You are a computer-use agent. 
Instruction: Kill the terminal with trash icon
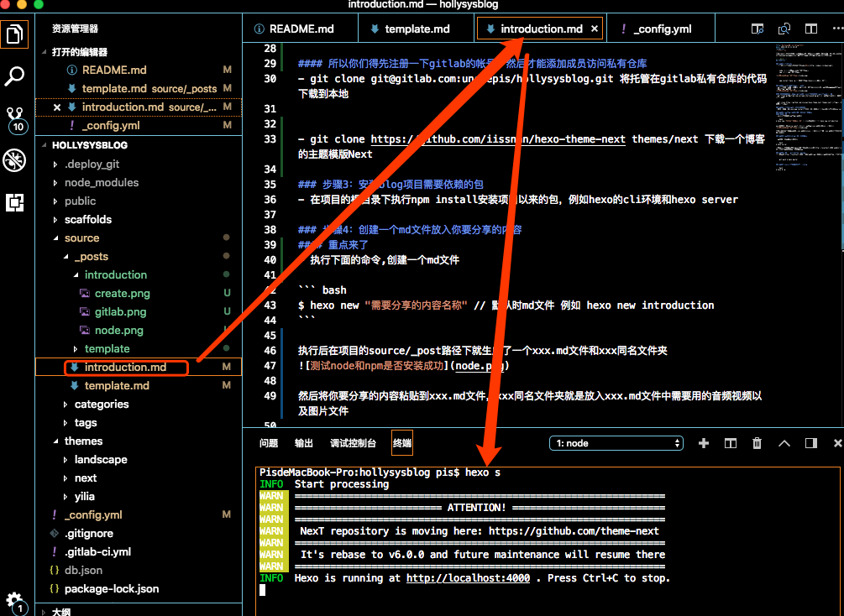click(757, 443)
